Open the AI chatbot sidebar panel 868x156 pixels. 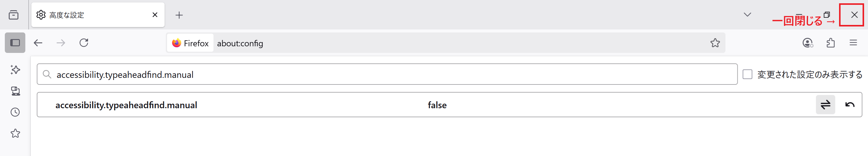coord(15,70)
